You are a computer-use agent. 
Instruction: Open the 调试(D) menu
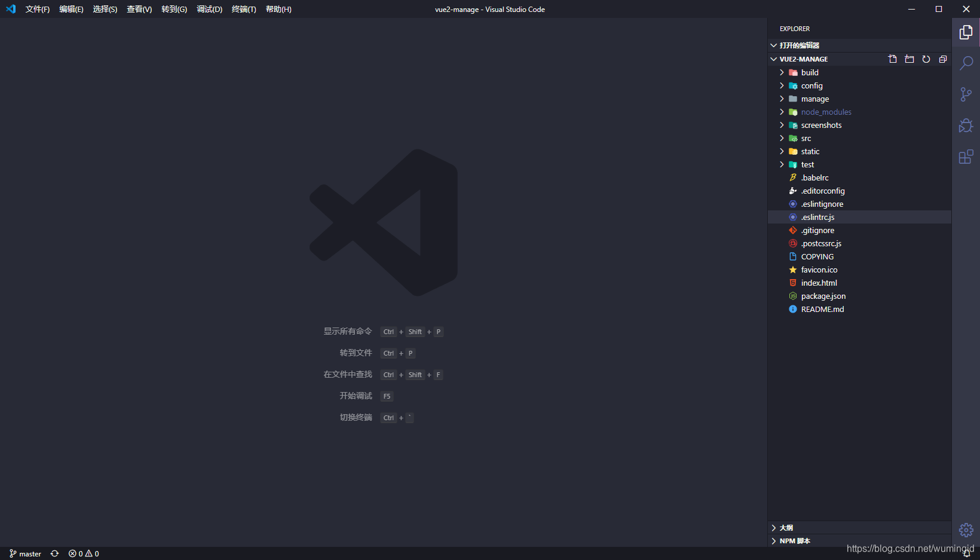click(x=209, y=9)
